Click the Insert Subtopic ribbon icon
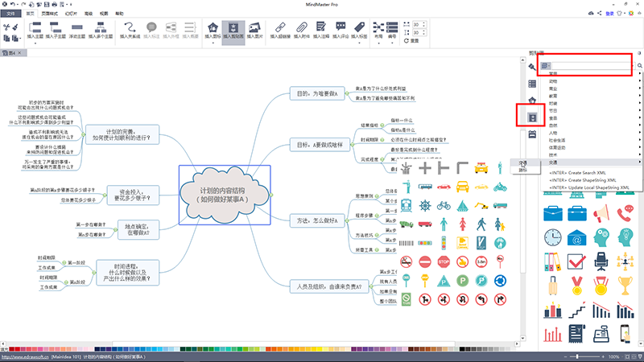This screenshot has height=362, width=644. pyautogui.click(x=56, y=27)
